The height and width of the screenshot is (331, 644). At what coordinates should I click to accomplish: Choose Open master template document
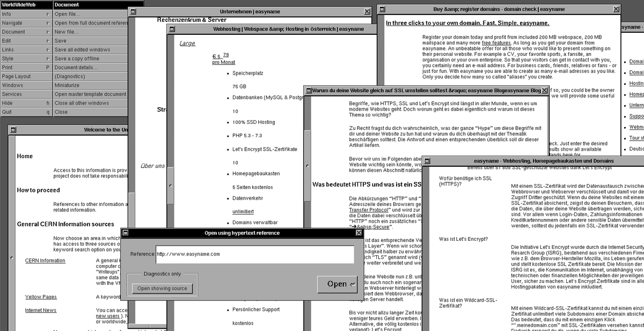(x=90, y=94)
